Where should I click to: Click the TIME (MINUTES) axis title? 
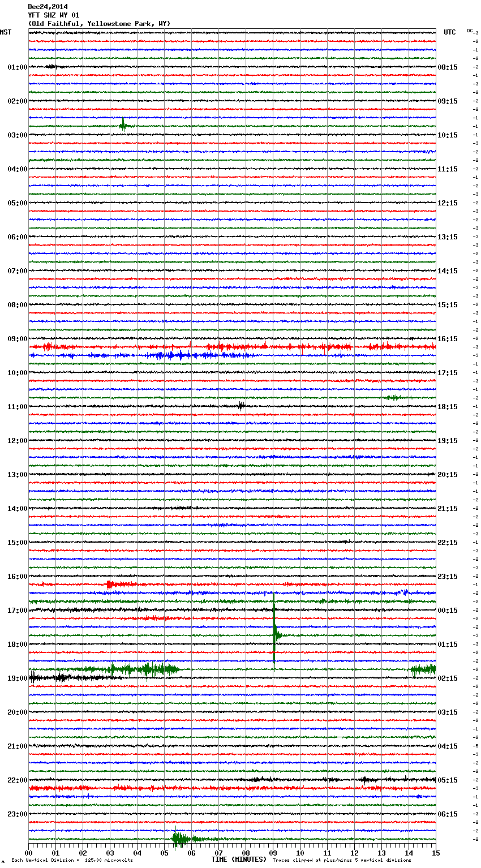(x=239, y=860)
